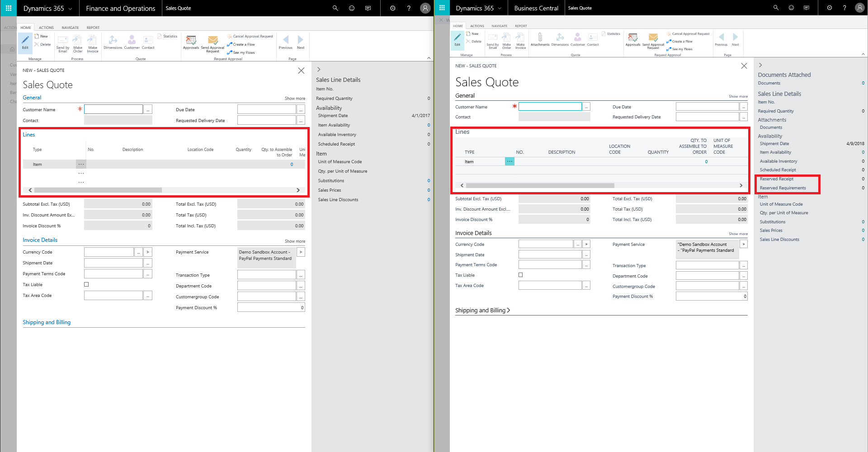Screen dimensions: 868x452
Task: Click Approvals icon in Finance and Operations ribbon
Action: coord(191,42)
